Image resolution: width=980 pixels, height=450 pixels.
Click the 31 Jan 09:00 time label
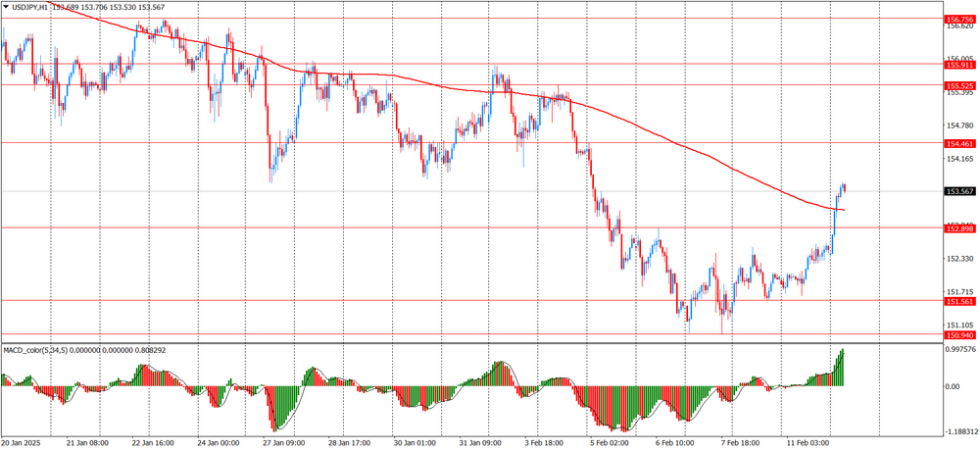pyautogui.click(x=480, y=443)
